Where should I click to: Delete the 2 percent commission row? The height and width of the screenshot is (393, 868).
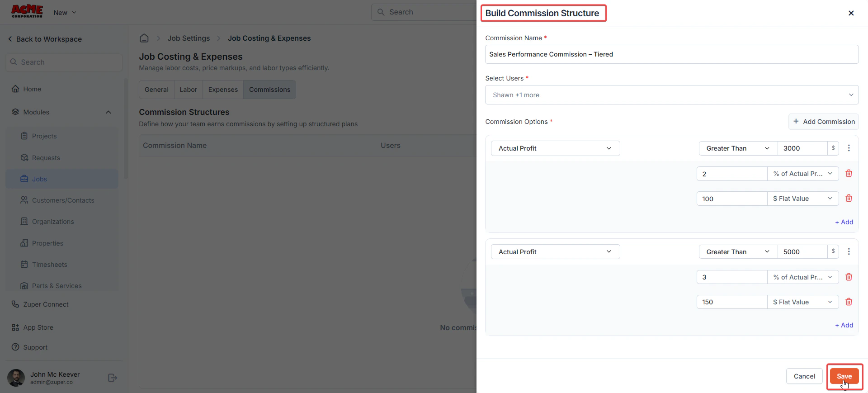pyautogui.click(x=849, y=174)
